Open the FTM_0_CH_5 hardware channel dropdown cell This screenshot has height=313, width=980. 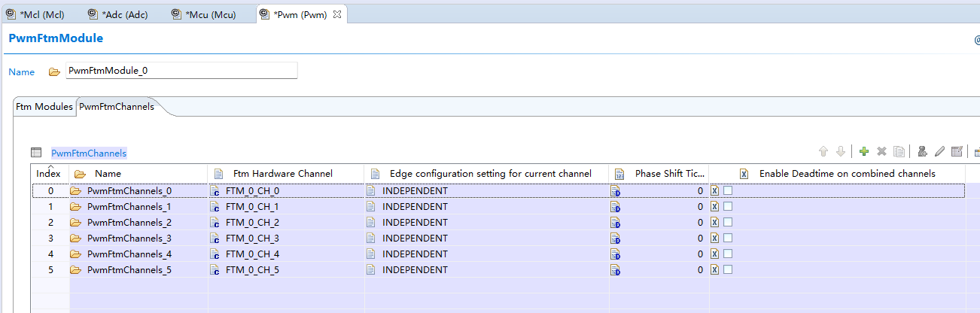(x=286, y=270)
